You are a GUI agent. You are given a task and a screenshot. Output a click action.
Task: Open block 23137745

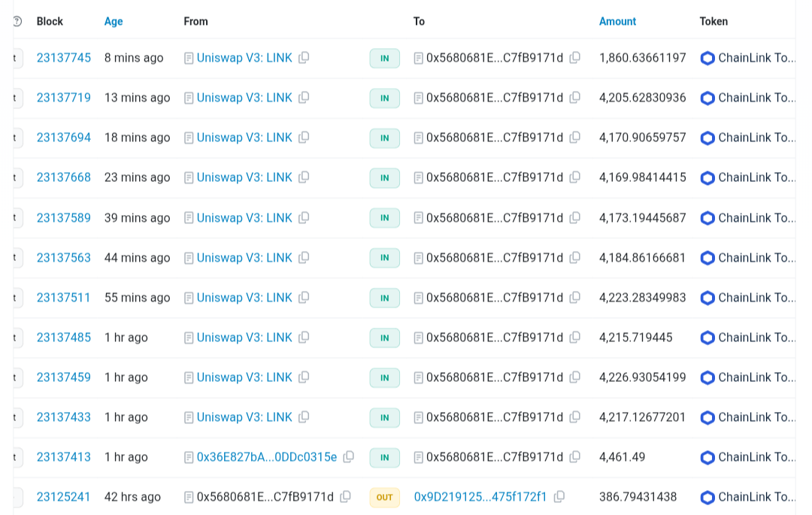64,57
